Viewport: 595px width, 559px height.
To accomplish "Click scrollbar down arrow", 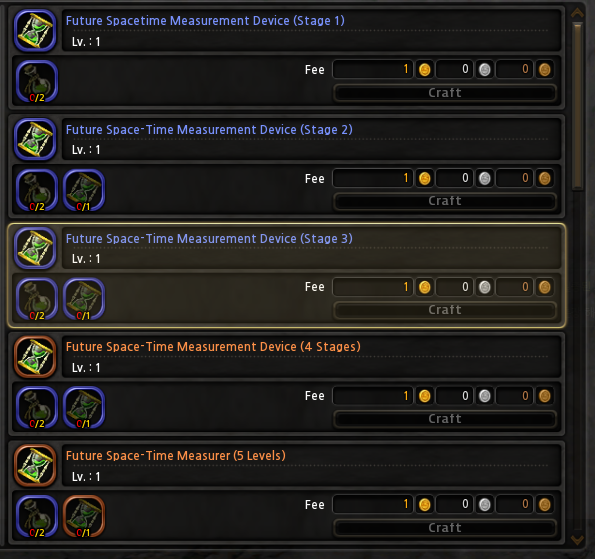I will [577, 540].
